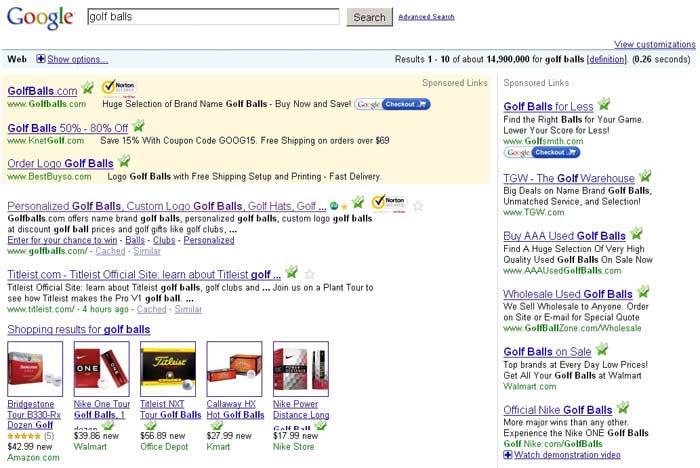Click Nike Power Distance product thumbnail
700x468 pixels.
(301, 369)
